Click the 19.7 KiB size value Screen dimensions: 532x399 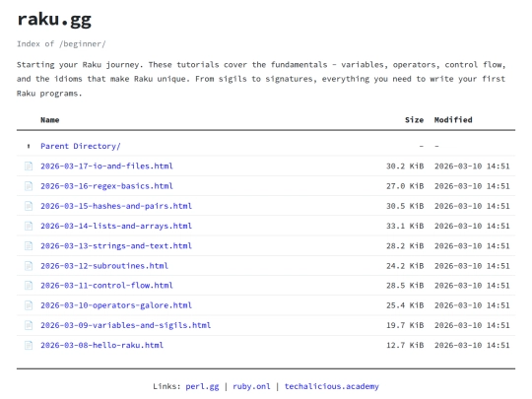(405, 325)
